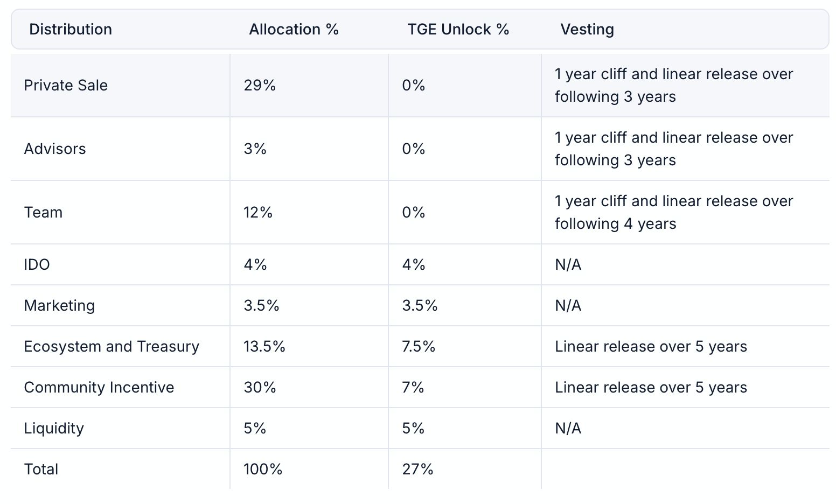The image size is (836, 504).
Task: Click the Community Incentive cell
Action: point(99,388)
